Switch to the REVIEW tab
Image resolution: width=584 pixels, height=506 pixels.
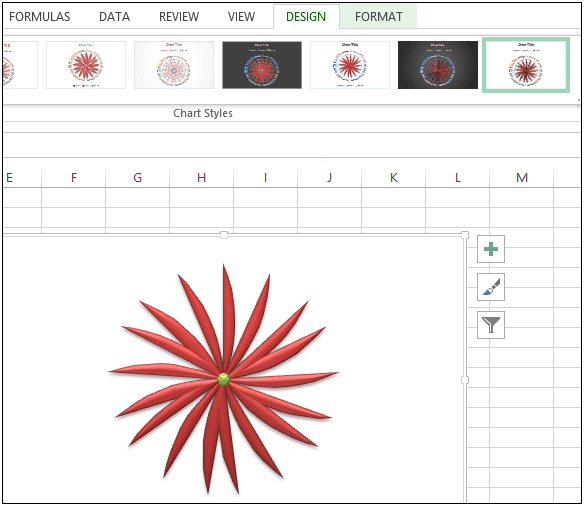pos(179,17)
